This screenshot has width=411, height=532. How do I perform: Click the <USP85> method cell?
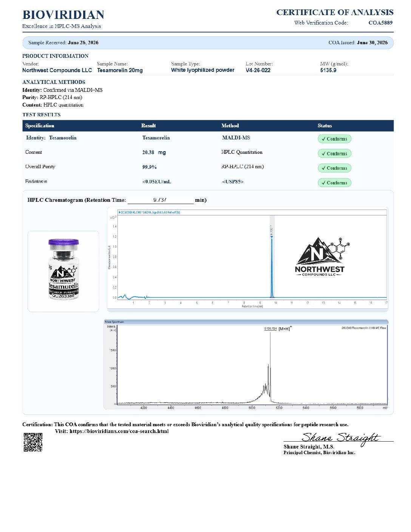(233, 182)
